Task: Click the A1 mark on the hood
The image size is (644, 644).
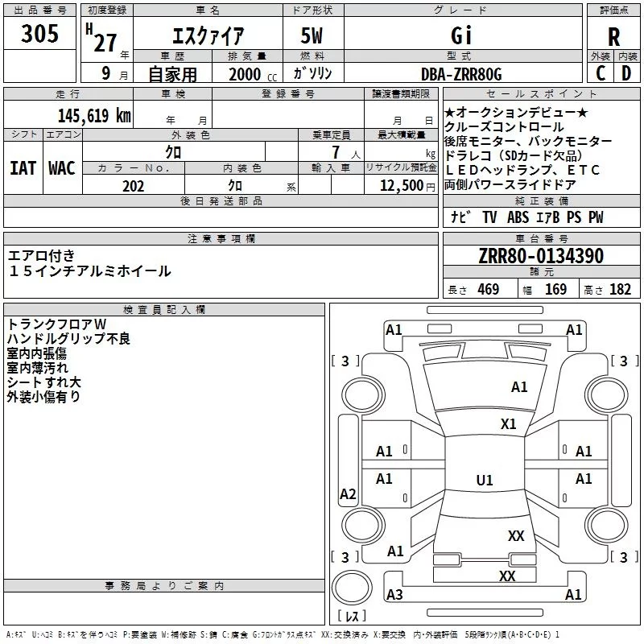Action: pyautogui.click(x=519, y=387)
